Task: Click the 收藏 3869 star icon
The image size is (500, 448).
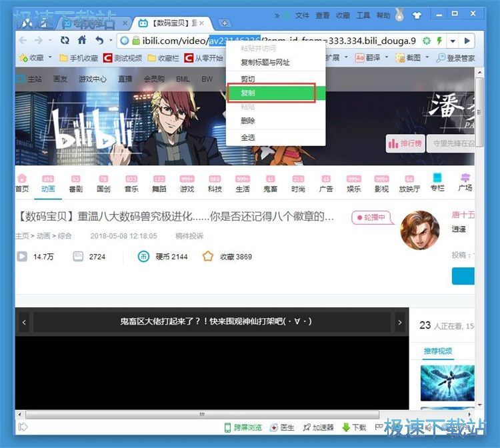Action: click(208, 257)
